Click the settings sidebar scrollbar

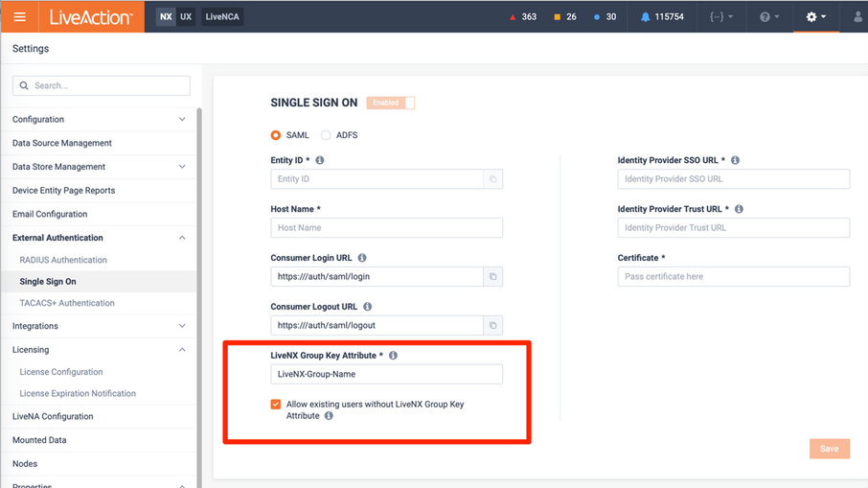point(199,298)
